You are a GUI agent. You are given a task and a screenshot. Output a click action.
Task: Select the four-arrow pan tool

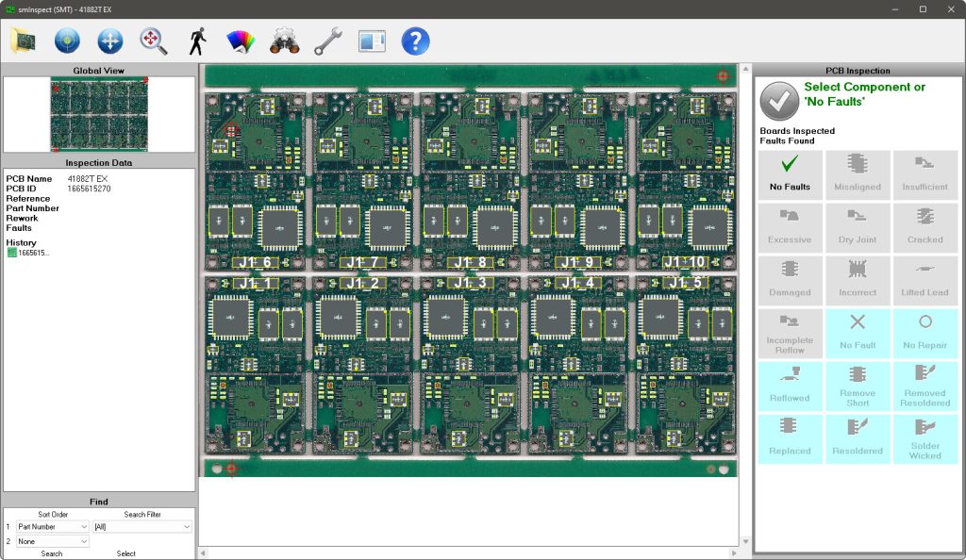point(110,41)
